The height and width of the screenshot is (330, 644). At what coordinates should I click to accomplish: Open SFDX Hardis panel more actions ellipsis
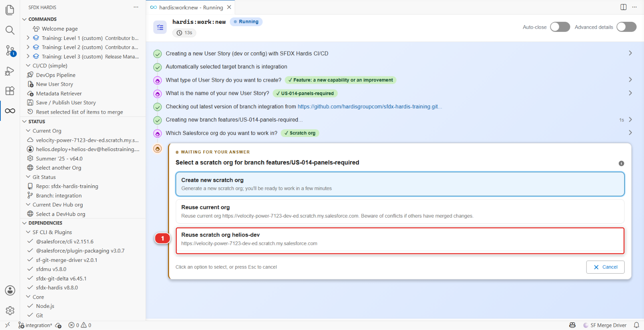click(x=136, y=7)
